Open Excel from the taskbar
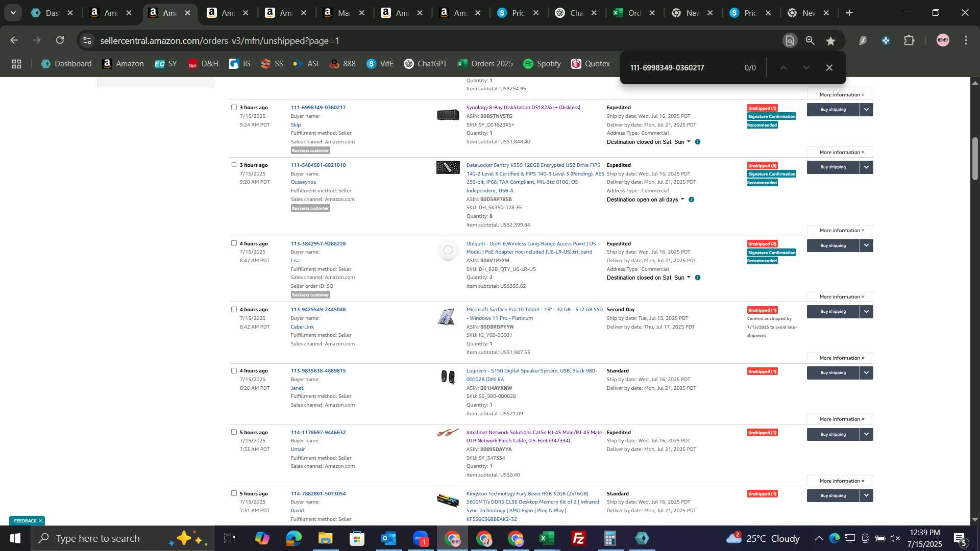The image size is (980, 551). 547,538
